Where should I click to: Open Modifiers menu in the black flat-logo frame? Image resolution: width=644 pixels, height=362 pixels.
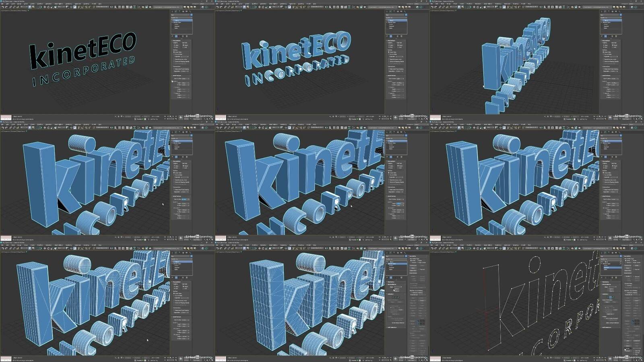pyautogui.click(x=40, y=4)
